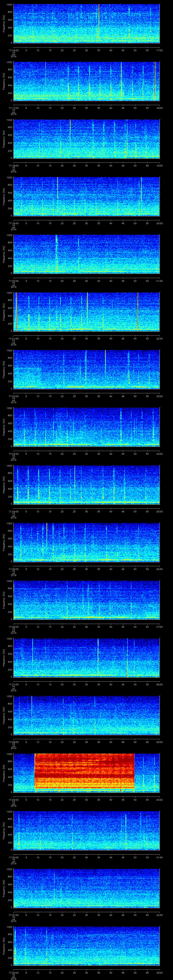
Task: Open the 17:22 spectrogram panel
Action: point(86,369)
